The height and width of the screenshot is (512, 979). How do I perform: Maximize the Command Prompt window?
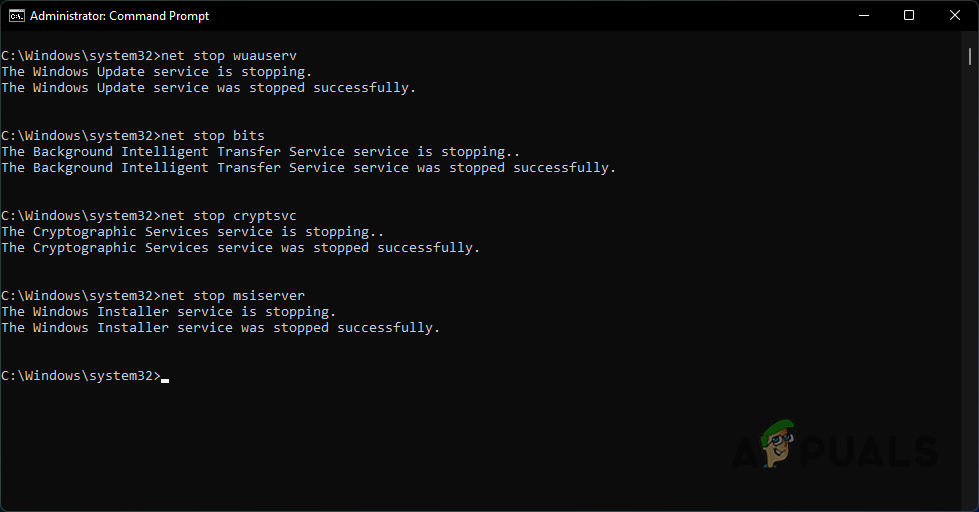coord(909,15)
